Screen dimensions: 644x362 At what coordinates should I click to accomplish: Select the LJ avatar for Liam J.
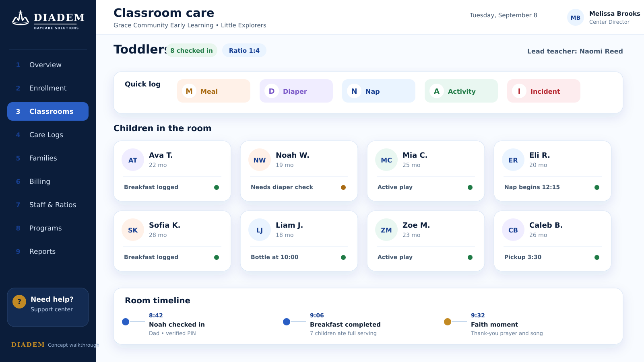(260, 230)
